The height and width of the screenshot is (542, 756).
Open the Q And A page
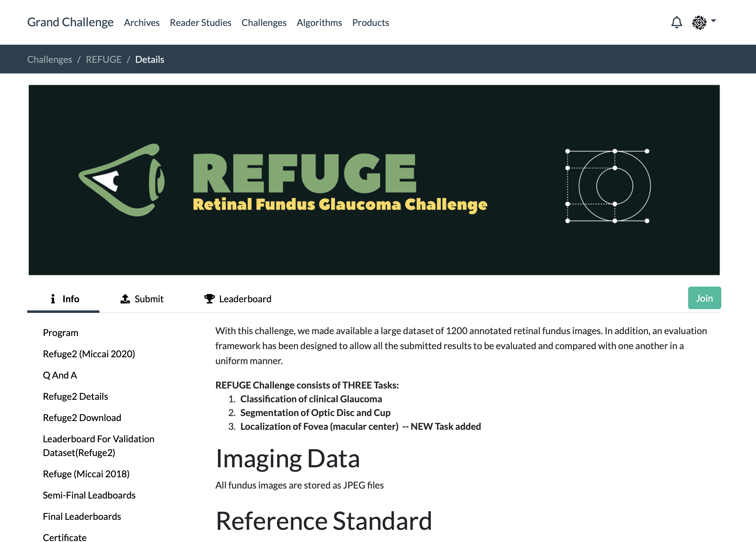point(60,375)
